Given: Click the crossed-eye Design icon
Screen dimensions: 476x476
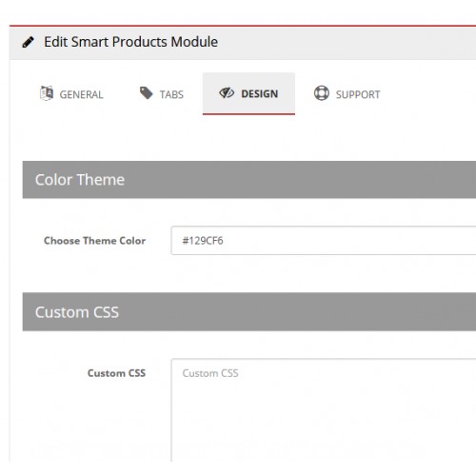Looking at the screenshot, I should 227,93.
